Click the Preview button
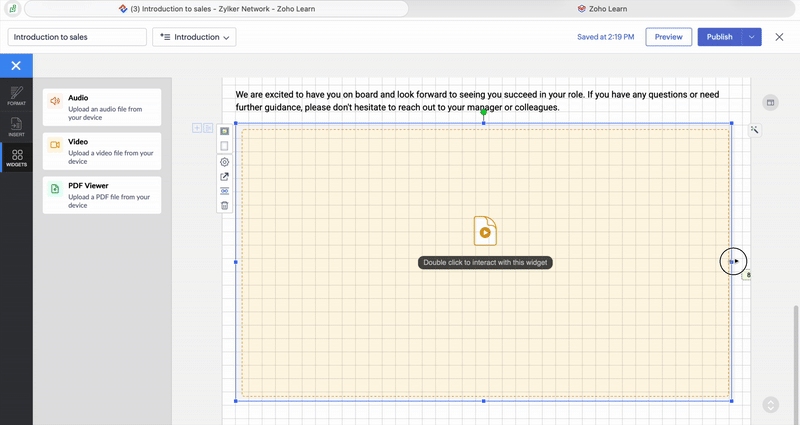This screenshot has height=425, width=800. [x=668, y=37]
